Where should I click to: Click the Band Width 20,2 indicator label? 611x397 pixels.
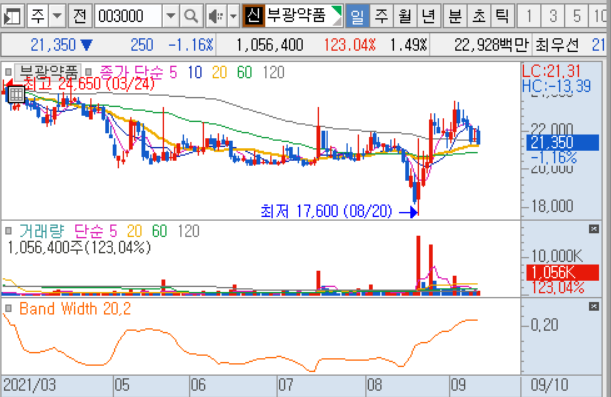click(x=75, y=309)
